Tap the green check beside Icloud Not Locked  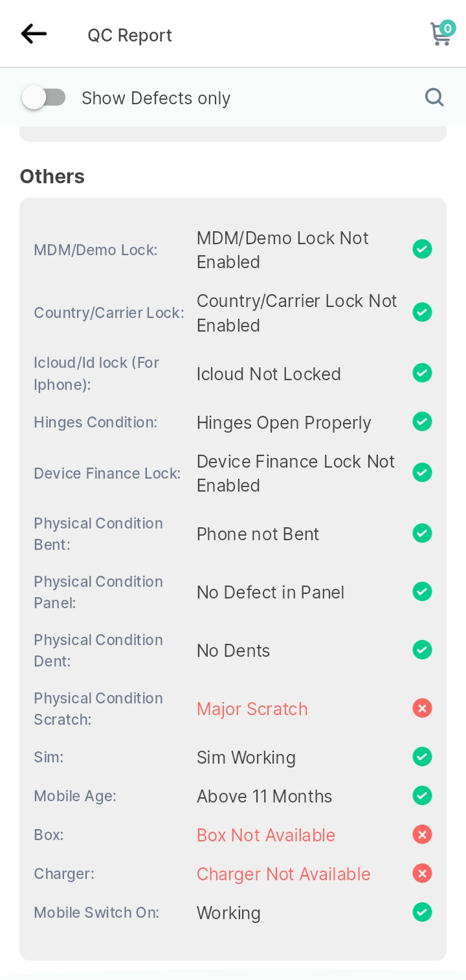(422, 373)
